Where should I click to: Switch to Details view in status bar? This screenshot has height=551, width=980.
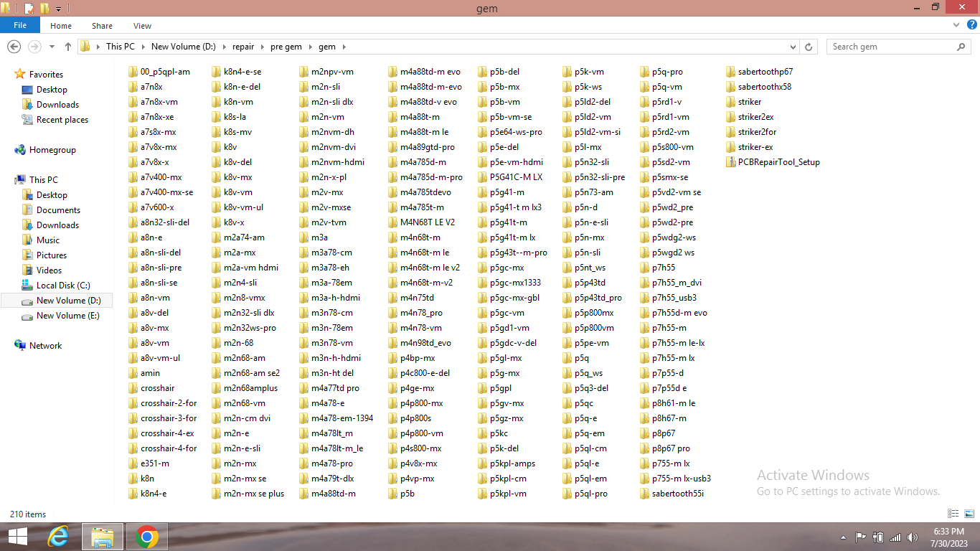[x=953, y=514]
